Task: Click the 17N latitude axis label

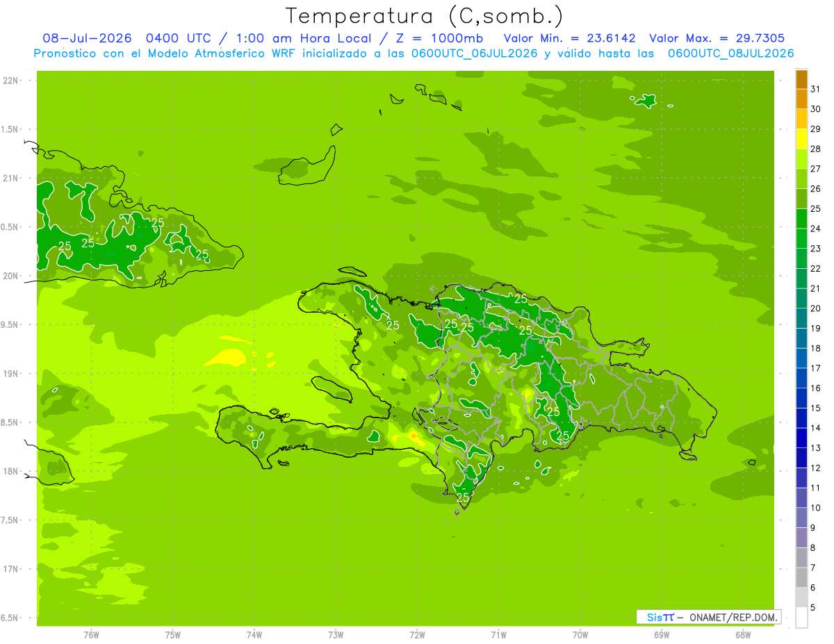Action: pyautogui.click(x=10, y=569)
